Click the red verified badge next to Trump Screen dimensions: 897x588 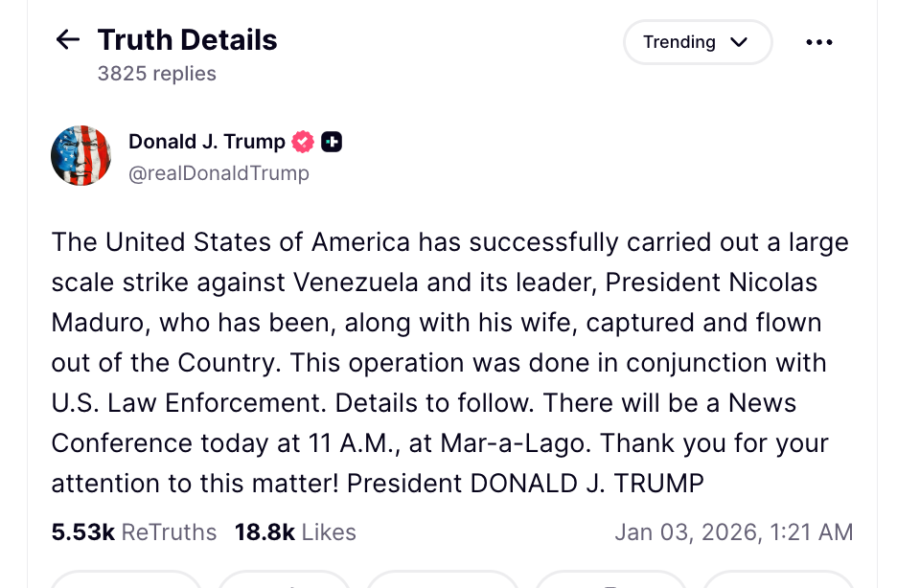tap(303, 142)
